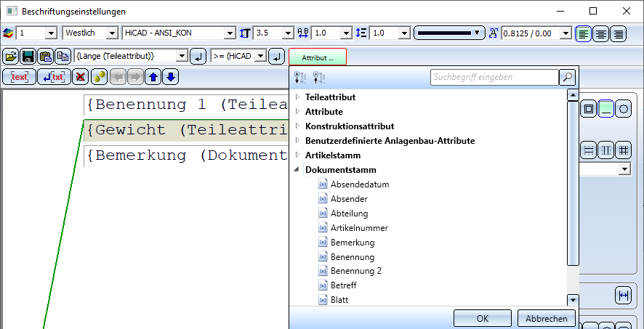Click the attribute list scrollbar down arrow
Screen dimensions: 644x329
click(x=573, y=300)
